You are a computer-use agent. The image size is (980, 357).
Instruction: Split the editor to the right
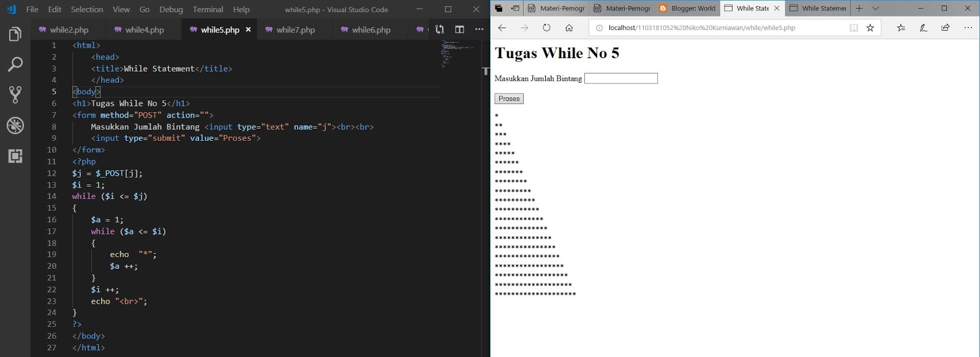point(459,29)
